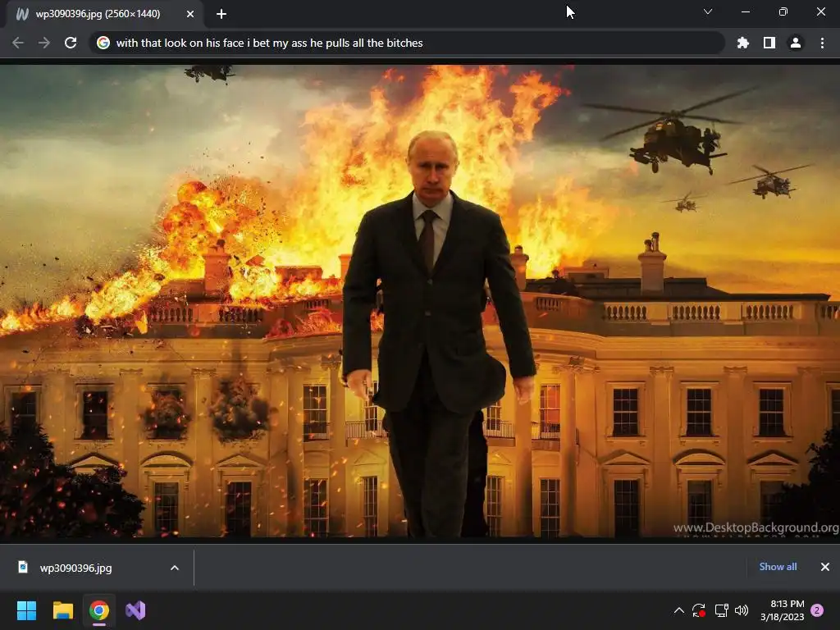Open notification center badge

817,610
